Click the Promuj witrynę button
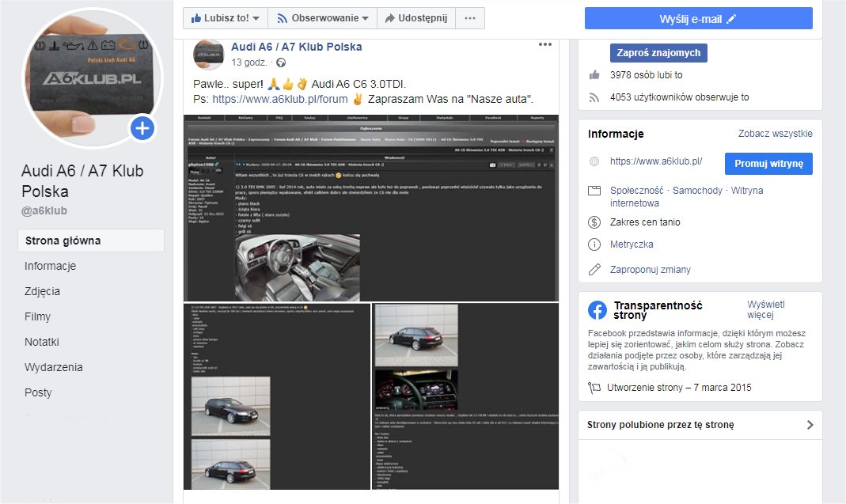846x504 pixels. [768, 164]
